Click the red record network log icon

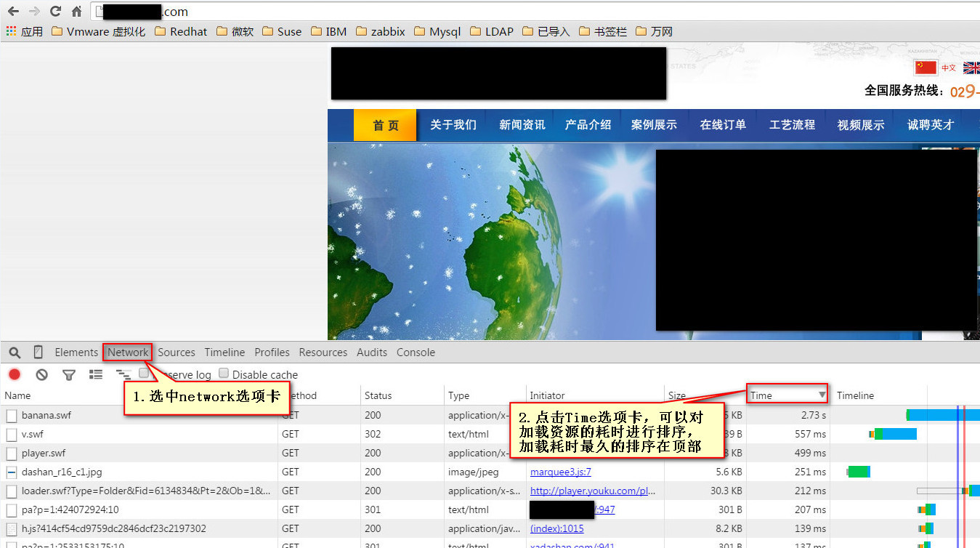[x=14, y=374]
